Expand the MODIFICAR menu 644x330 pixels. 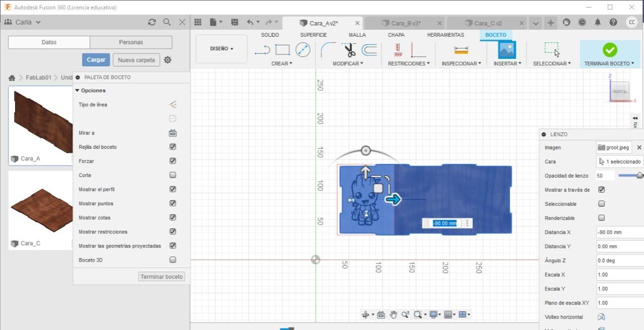[347, 63]
